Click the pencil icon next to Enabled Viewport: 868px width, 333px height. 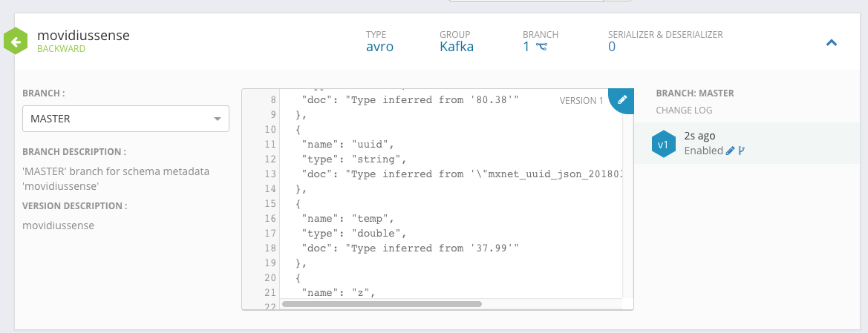[731, 151]
